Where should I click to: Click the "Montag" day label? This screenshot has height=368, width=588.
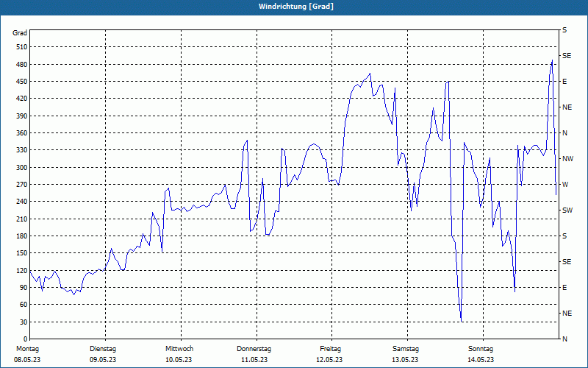coord(27,349)
